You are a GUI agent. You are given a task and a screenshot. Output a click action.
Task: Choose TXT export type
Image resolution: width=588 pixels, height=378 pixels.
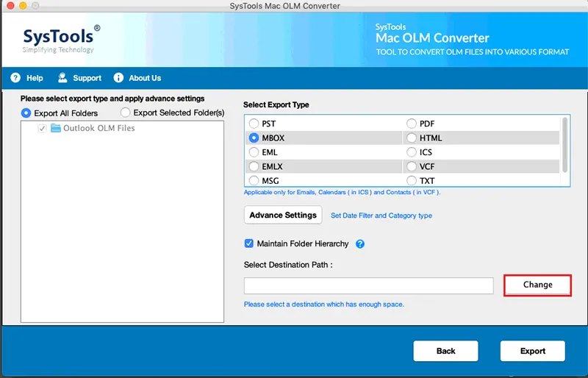pos(412,181)
